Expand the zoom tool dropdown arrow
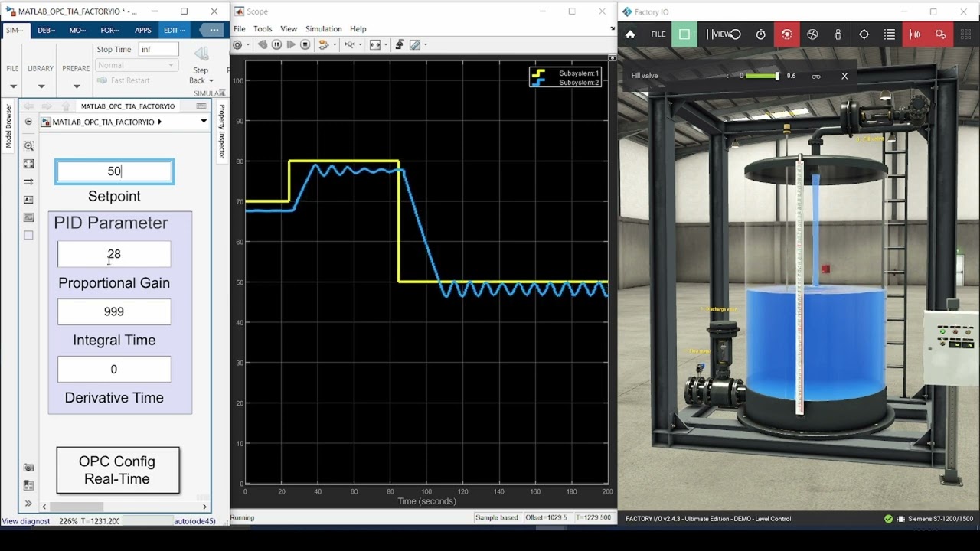980x551 pixels. [x=360, y=45]
